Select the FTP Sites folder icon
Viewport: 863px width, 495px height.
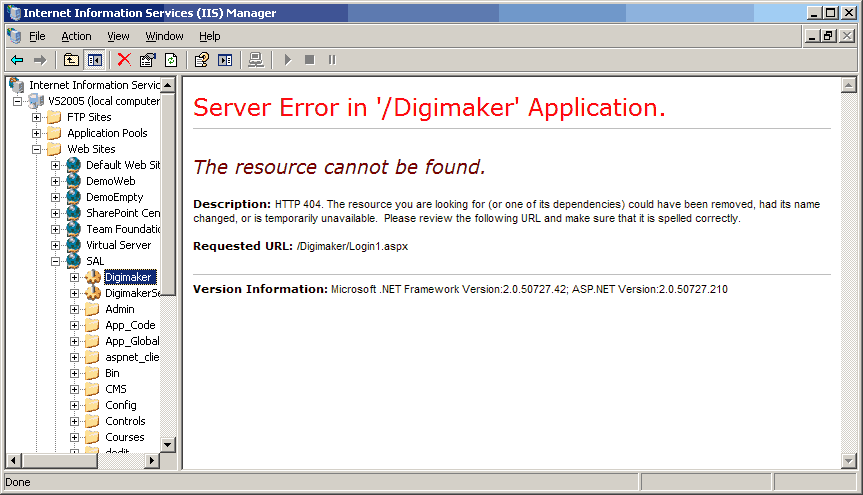point(54,117)
